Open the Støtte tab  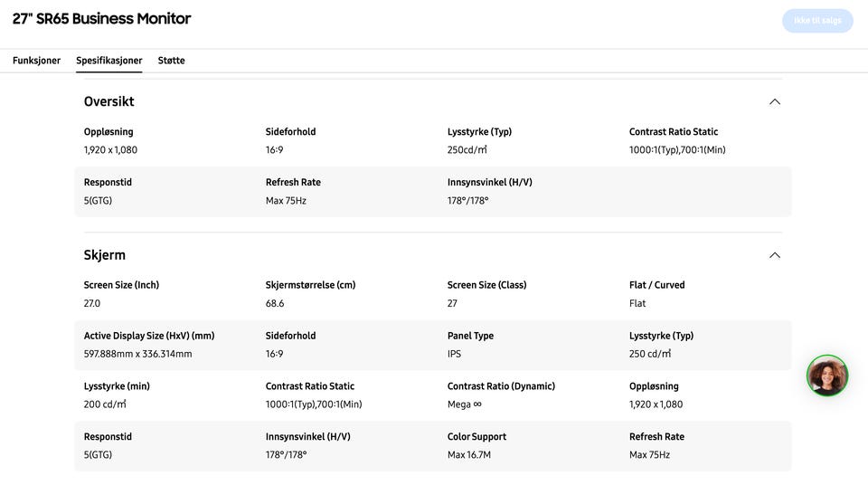(171, 61)
